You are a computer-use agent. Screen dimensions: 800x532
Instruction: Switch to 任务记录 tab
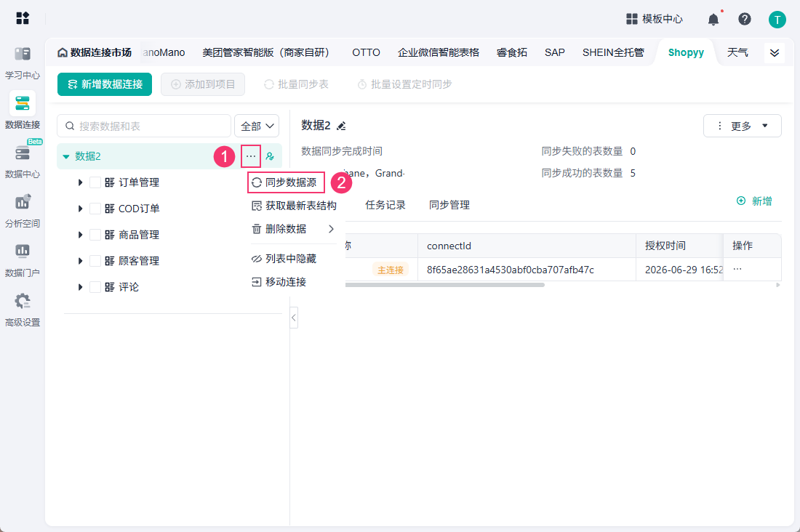[x=385, y=205]
